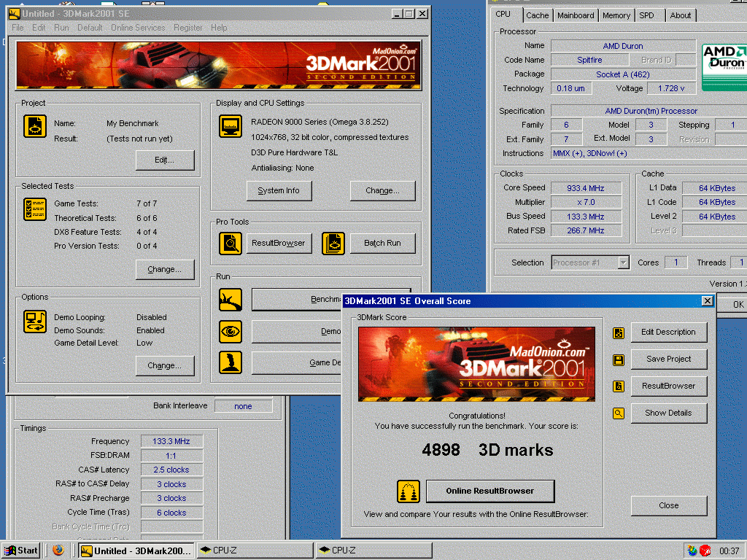Click the AMD Duron logo in CPU-Z
Image resolution: width=747 pixels, height=560 pixels.
[724, 66]
